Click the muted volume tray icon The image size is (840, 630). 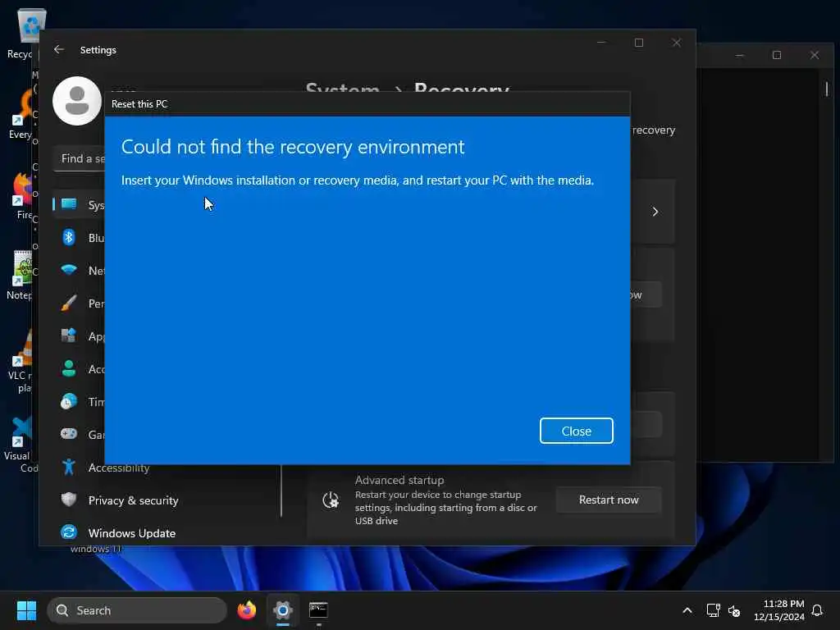(734, 610)
